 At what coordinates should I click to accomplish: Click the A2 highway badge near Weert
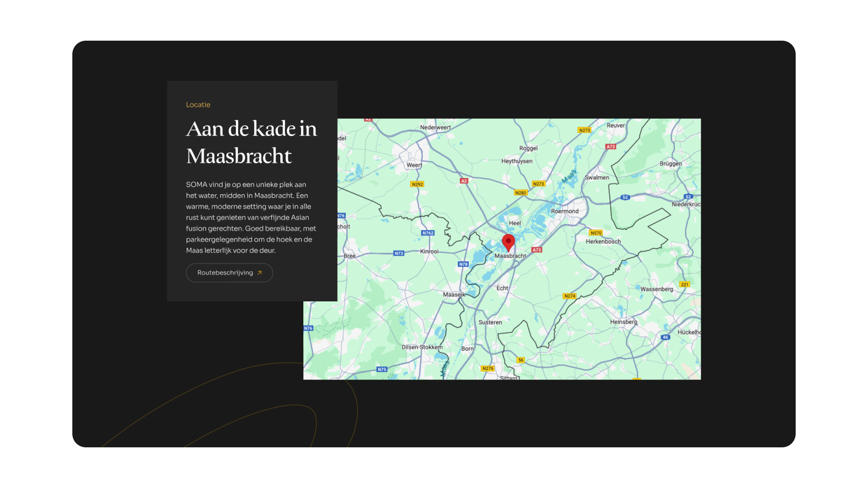(464, 181)
